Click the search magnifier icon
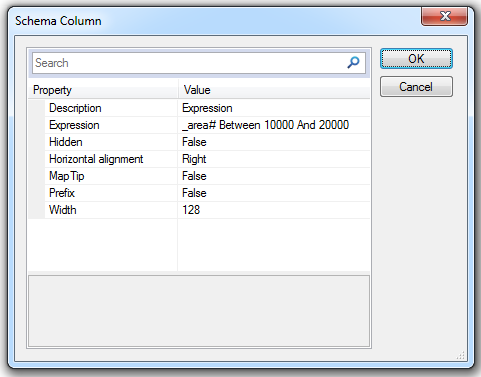Viewport: 481px width, 377px height. coord(353,62)
